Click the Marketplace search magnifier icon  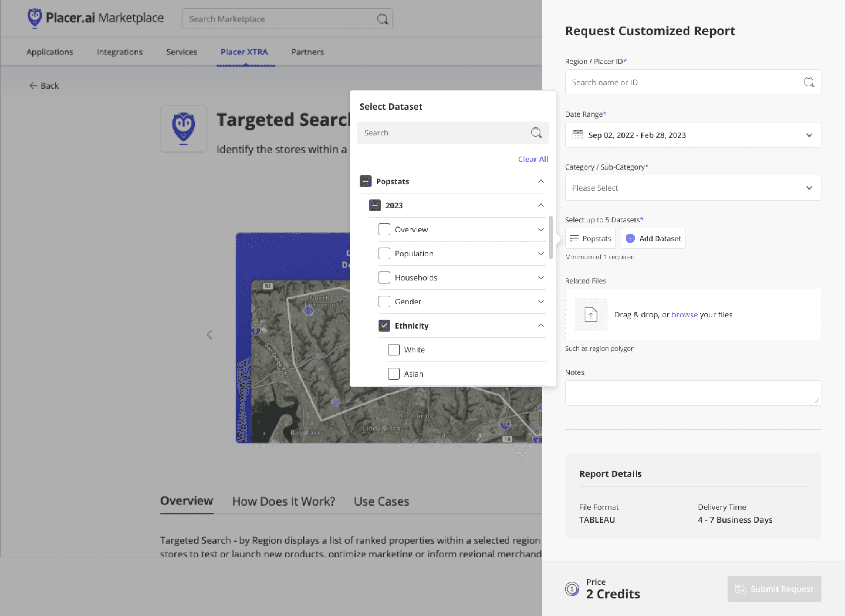point(382,19)
